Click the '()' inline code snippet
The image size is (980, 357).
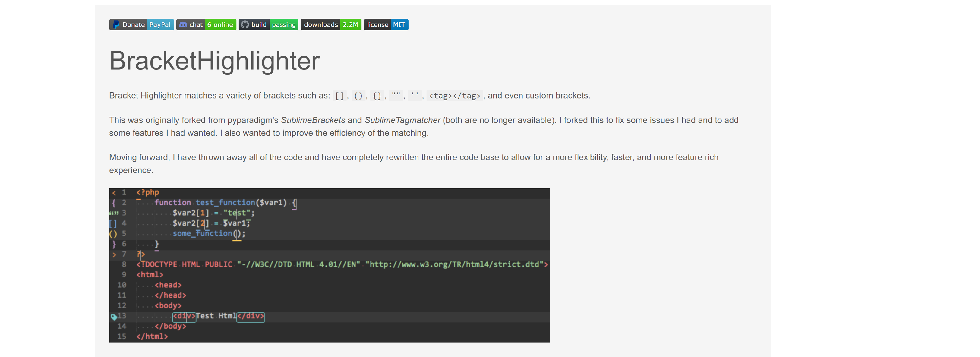[358, 96]
